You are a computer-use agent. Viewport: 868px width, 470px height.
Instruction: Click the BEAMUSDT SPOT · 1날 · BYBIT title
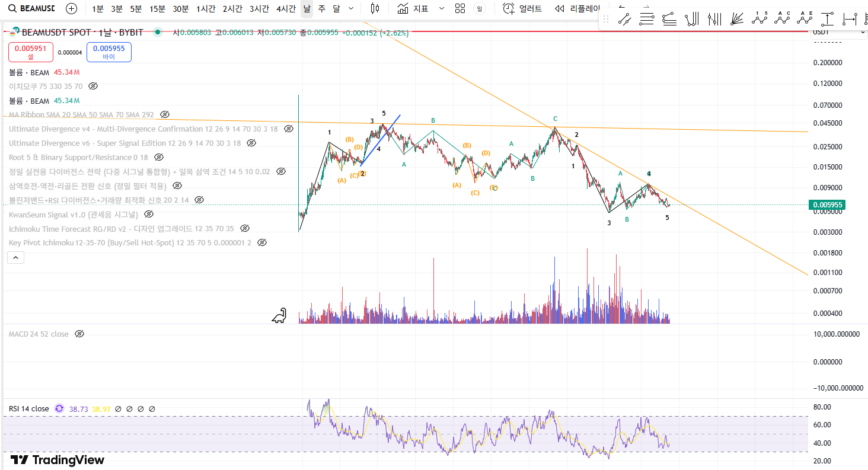pos(82,33)
